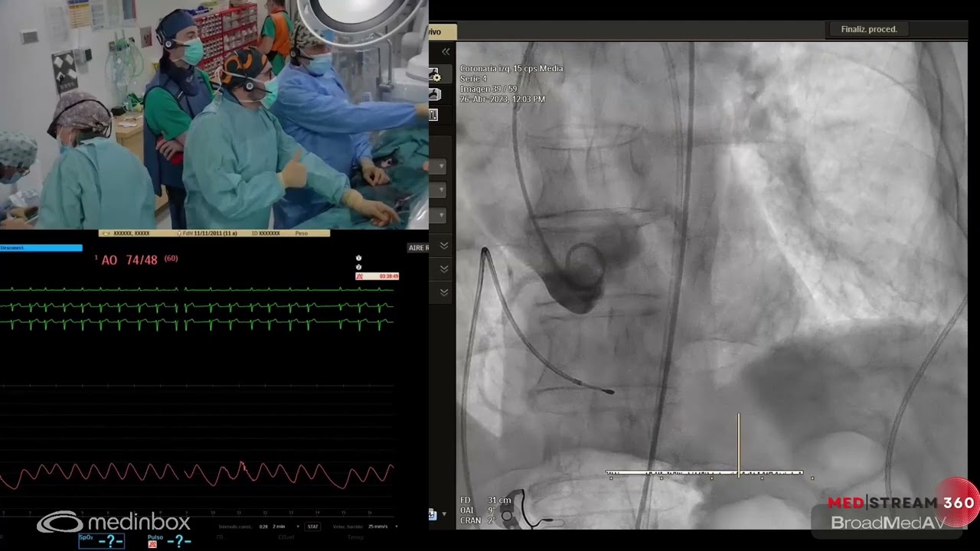
Task: Click the icon beside the bottom-left image arrow
Action: click(x=433, y=514)
